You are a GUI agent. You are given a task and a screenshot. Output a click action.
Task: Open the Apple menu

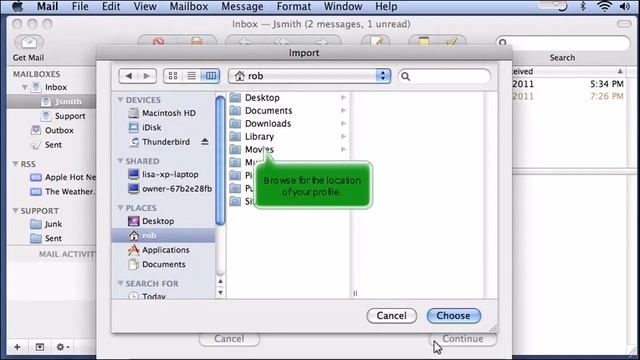point(16,7)
